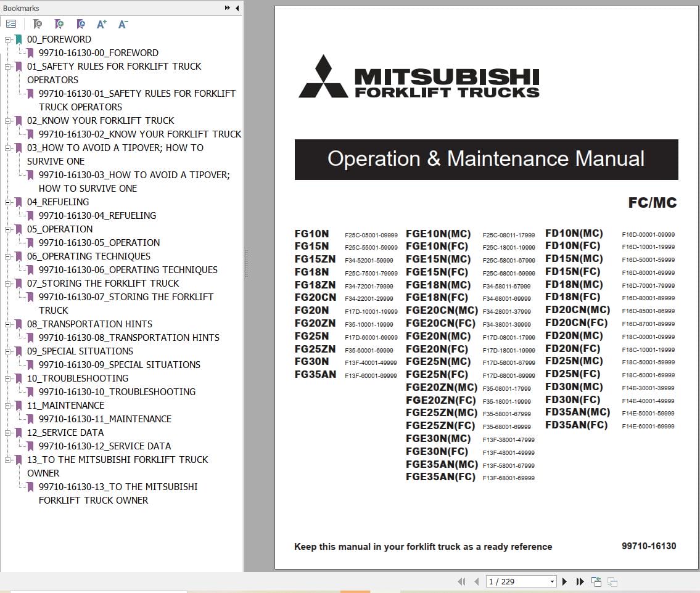Open the bookmarks options list icon
The width and height of the screenshot is (700, 593).
[x=11, y=24]
